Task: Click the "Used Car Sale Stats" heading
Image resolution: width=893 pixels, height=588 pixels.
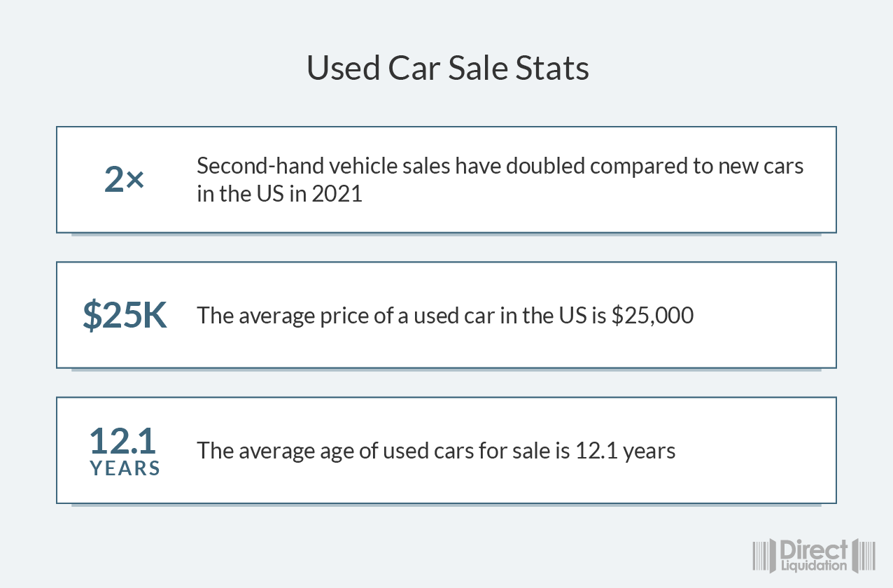Action: click(x=447, y=68)
